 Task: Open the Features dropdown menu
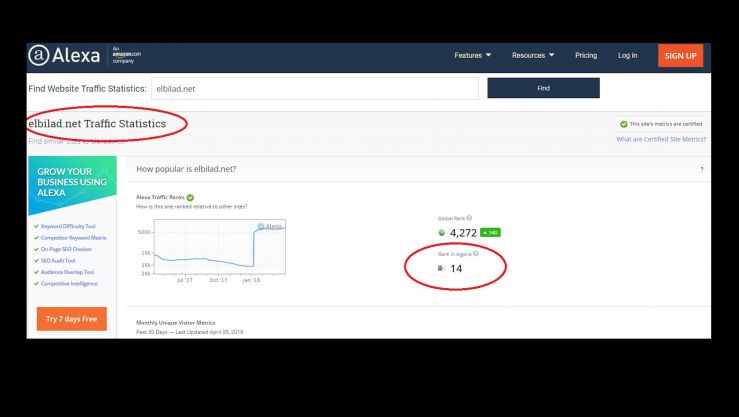(473, 56)
